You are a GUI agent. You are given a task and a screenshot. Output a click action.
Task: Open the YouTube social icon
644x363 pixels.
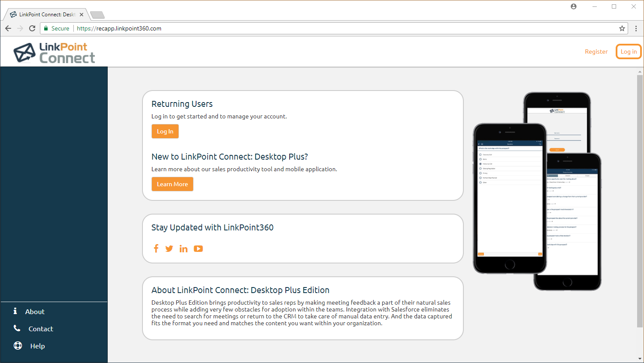tap(198, 248)
